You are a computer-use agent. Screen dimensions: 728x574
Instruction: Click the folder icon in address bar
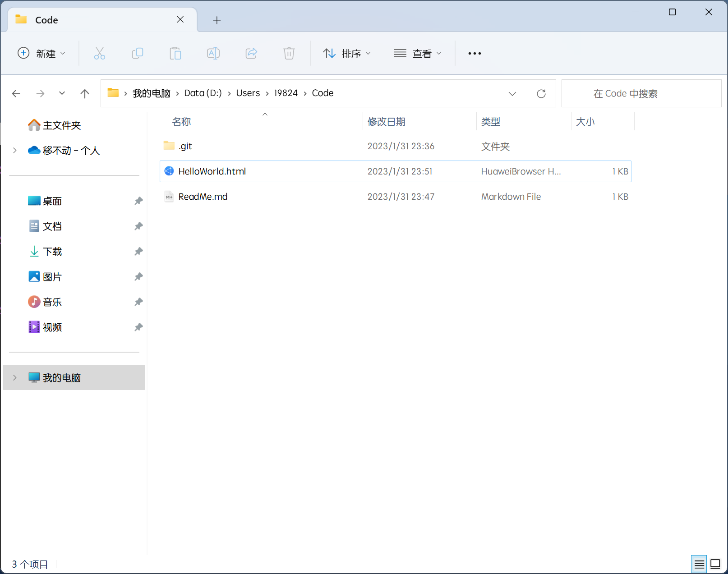pyautogui.click(x=113, y=93)
